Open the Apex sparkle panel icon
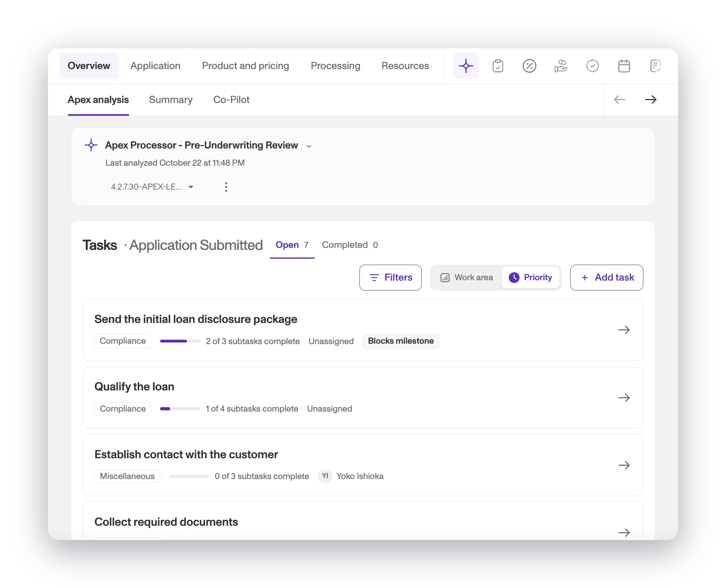Viewport: 726px width, 588px height. point(466,66)
